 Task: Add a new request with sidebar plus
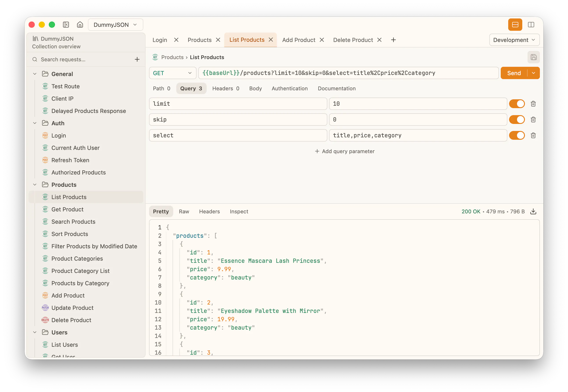[137, 60]
